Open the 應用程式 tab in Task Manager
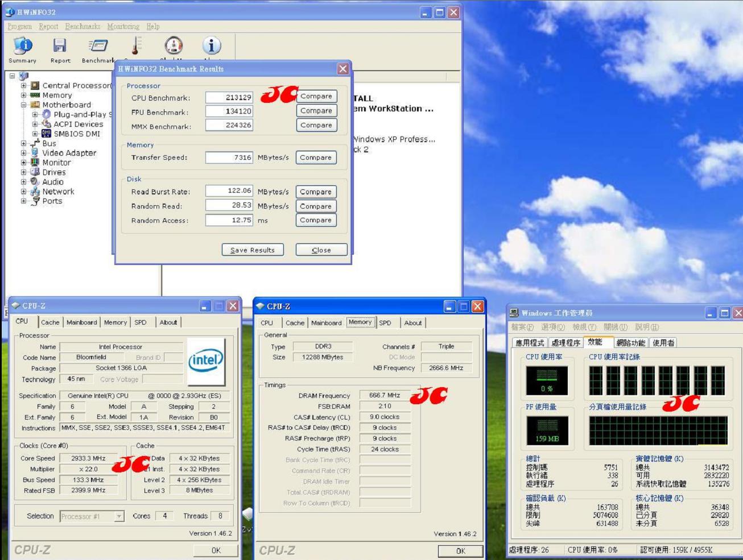Image resolution: width=743 pixels, height=560 pixels. click(530, 343)
